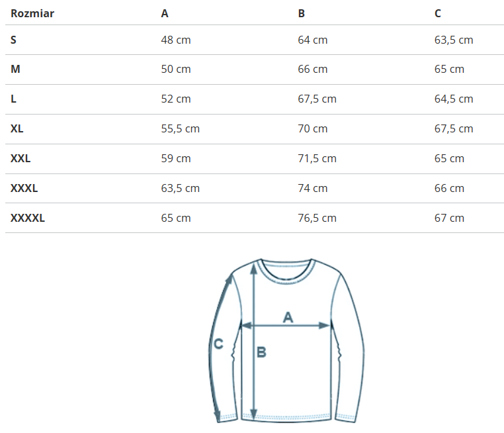The width and height of the screenshot is (504, 433).
Task: Click the letter C label beside the sleeve
Action: (219, 344)
